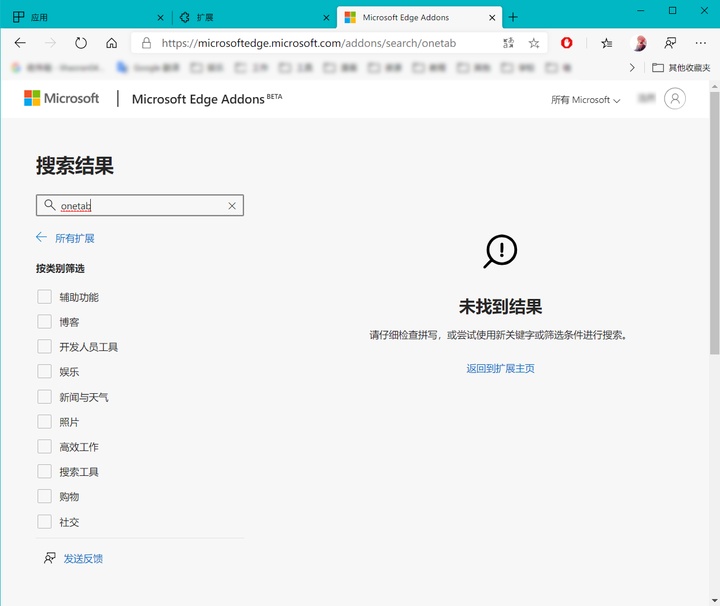Check the 高效工作 filter

pyautogui.click(x=45, y=446)
